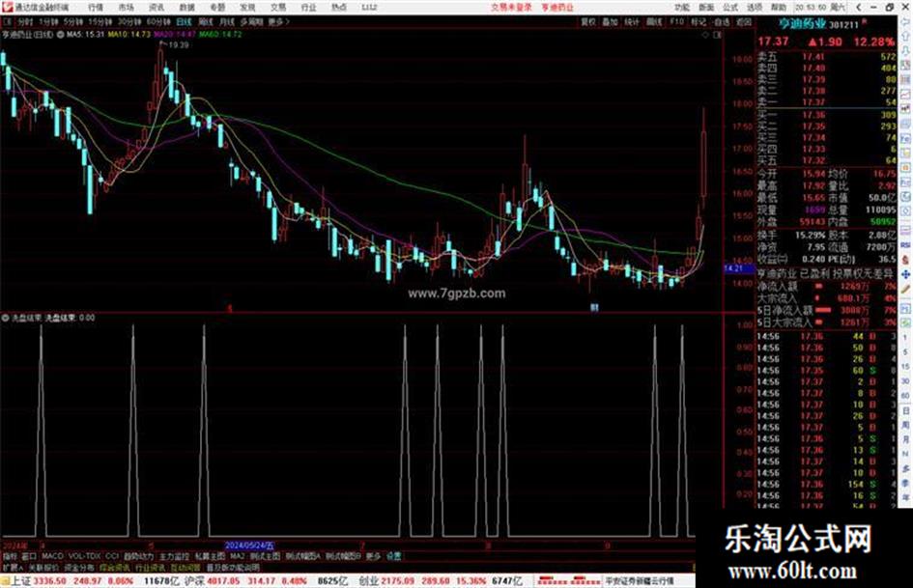This screenshot has width=913, height=588.
Task: Select the MACD indicator tab
Action: coord(52,556)
